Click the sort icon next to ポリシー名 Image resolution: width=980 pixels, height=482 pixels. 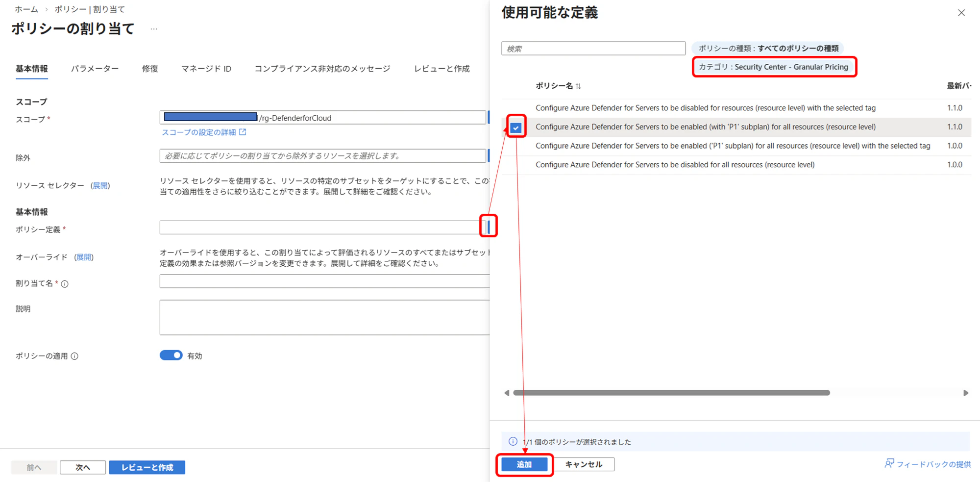click(579, 86)
